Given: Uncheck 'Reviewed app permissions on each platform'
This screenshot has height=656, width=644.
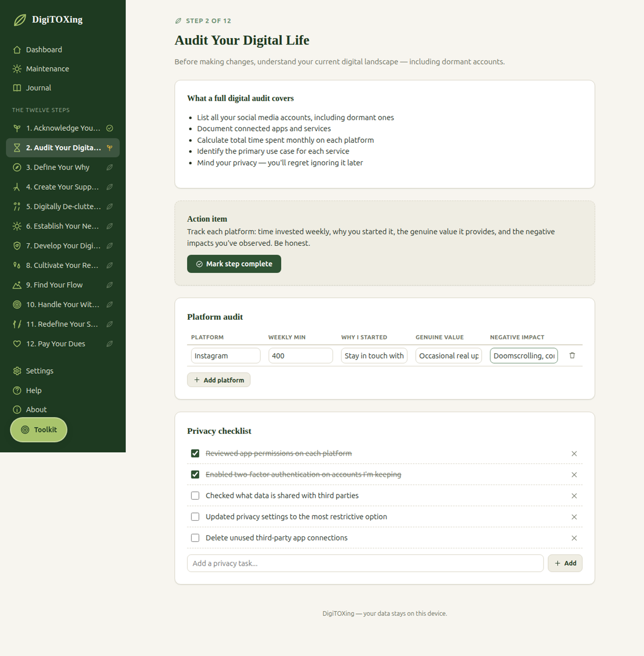Looking at the screenshot, I should click(x=195, y=453).
